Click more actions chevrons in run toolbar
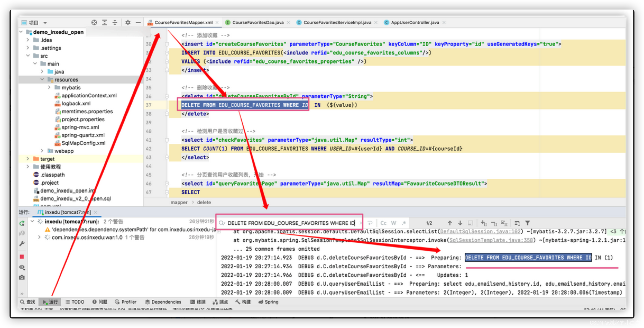Image resolution: width=644 pixels, height=328 pixels. tap(22, 293)
